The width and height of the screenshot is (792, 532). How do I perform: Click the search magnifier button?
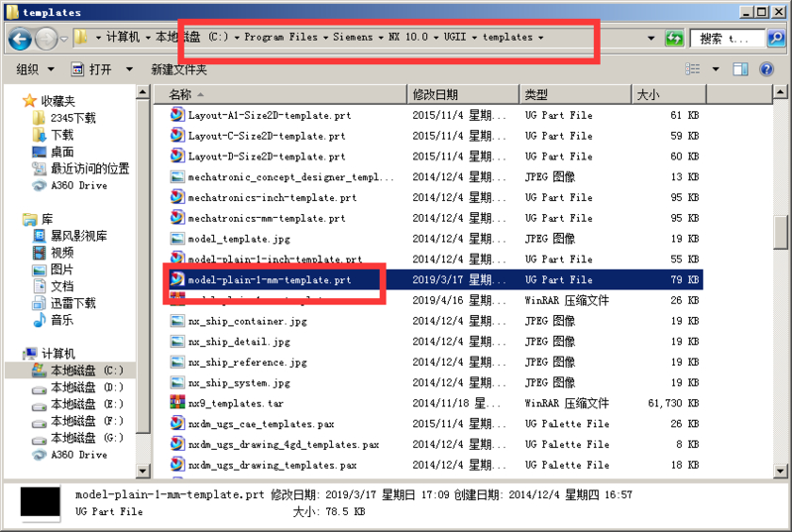click(776, 38)
